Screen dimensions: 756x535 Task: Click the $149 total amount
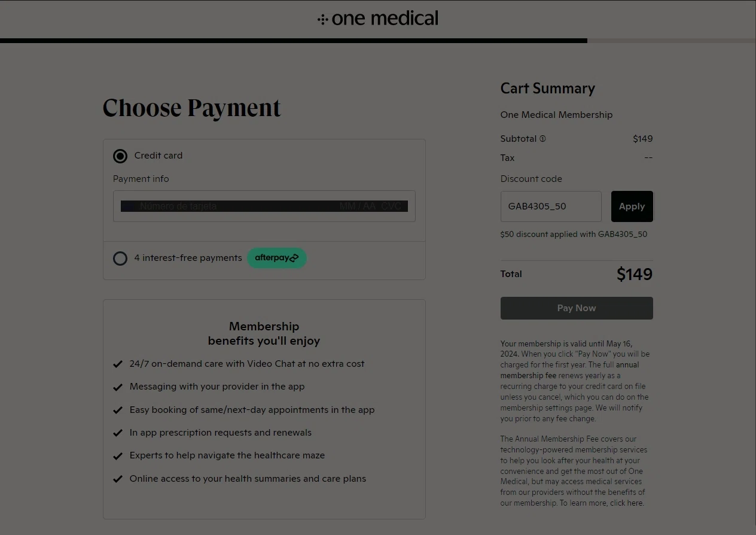coord(634,275)
